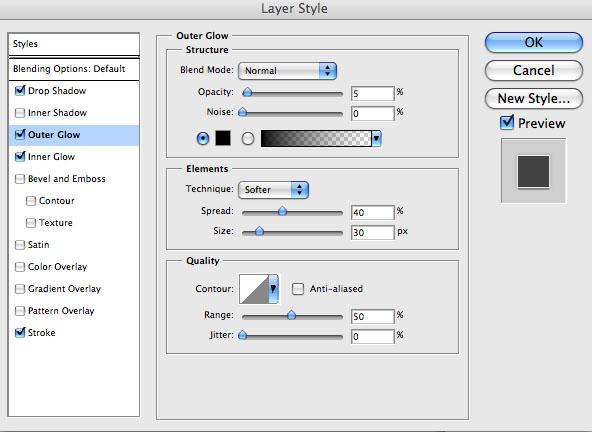The height and width of the screenshot is (432, 592).
Task: Click the OK button
Action: (x=533, y=42)
